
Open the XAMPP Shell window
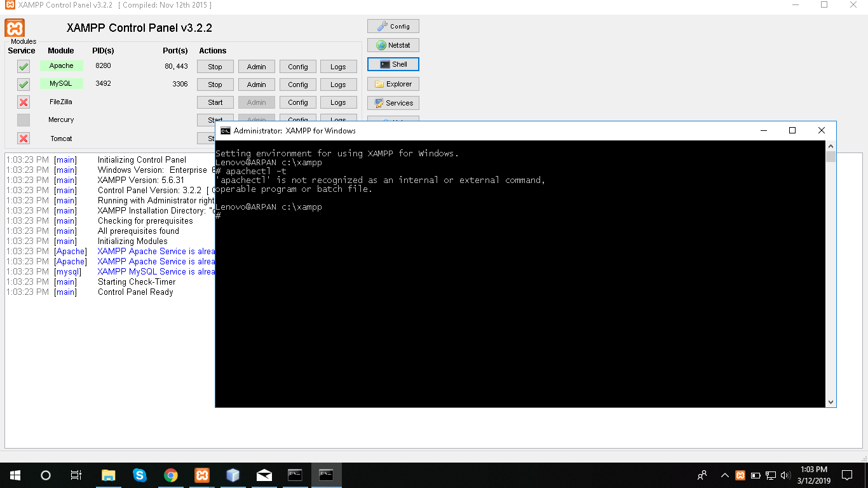point(393,64)
